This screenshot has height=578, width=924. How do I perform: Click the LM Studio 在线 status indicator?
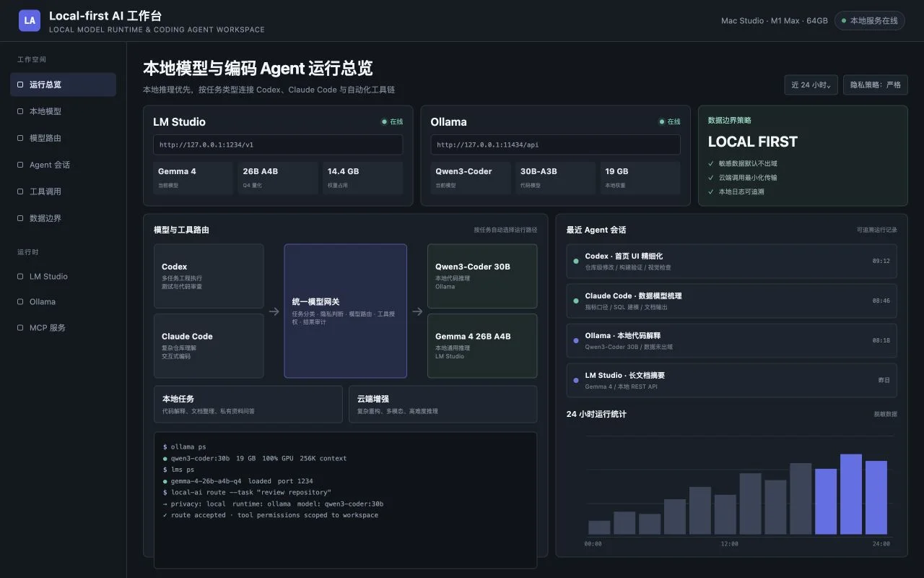[x=392, y=122]
